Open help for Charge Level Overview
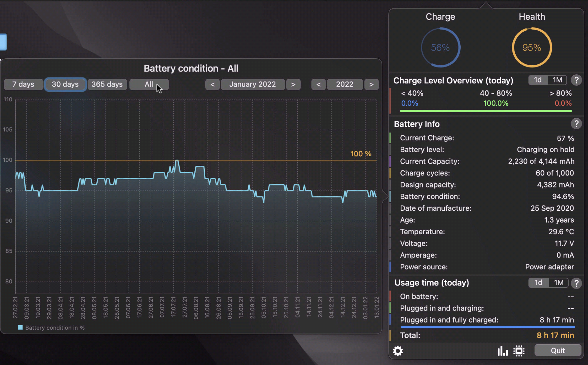588x365 pixels. coord(576,80)
